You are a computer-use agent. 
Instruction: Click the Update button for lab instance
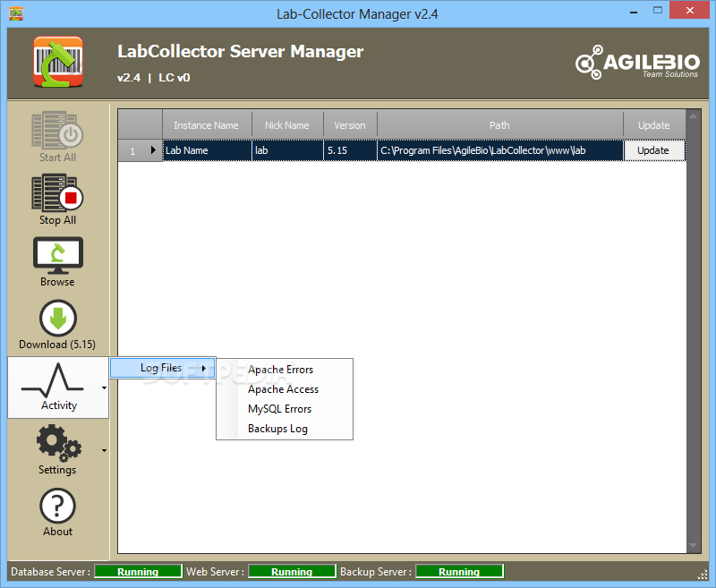(654, 150)
